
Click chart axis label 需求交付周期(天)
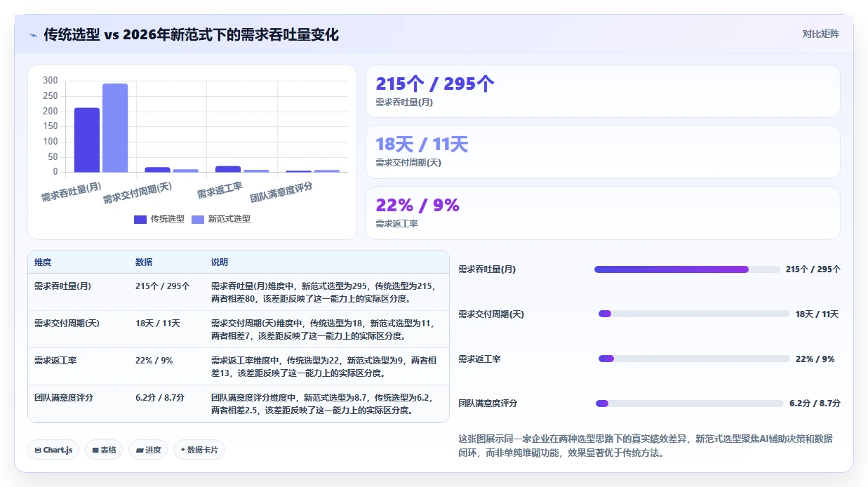pos(138,193)
